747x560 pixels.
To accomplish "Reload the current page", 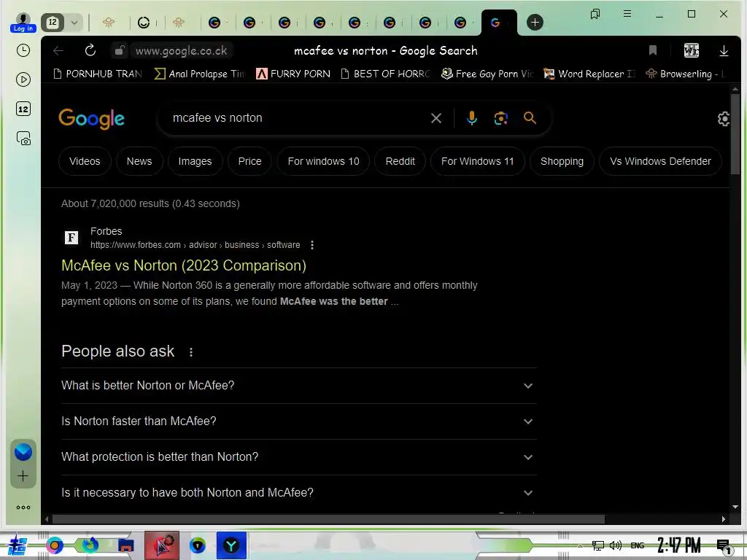I will [x=90, y=50].
